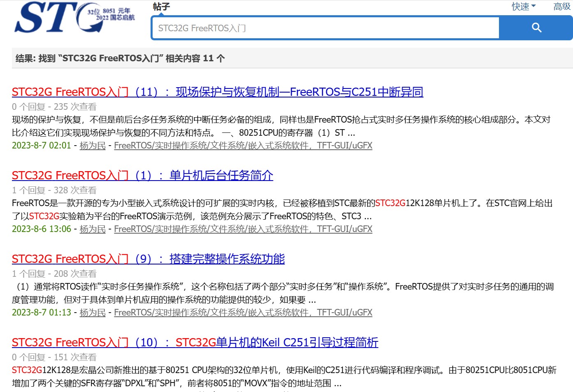Screen dimensions: 573x392
Task: Open FreeRTOS forum category under post (1)
Action: point(243,229)
